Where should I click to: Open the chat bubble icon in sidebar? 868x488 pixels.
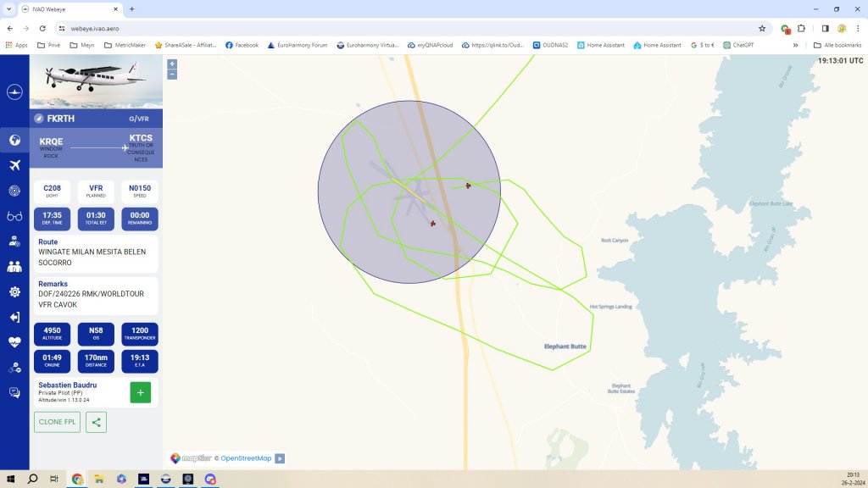coord(14,393)
